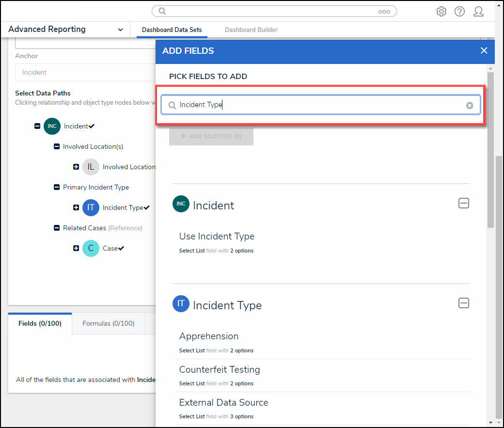The height and width of the screenshot is (428, 504).
Task: Clear the Incident Type search text
Action: point(469,105)
